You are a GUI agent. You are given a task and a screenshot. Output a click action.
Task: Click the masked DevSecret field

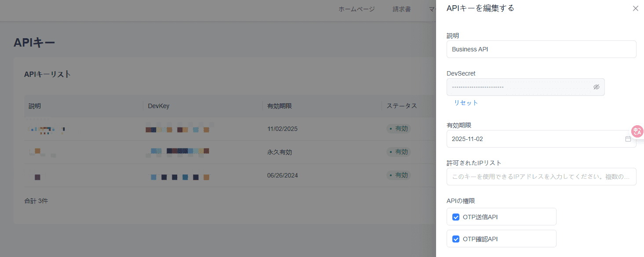525,87
